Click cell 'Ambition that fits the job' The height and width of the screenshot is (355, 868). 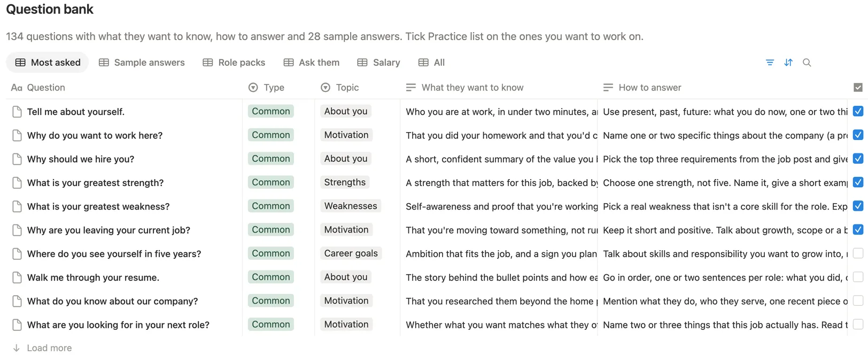point(499,254)
